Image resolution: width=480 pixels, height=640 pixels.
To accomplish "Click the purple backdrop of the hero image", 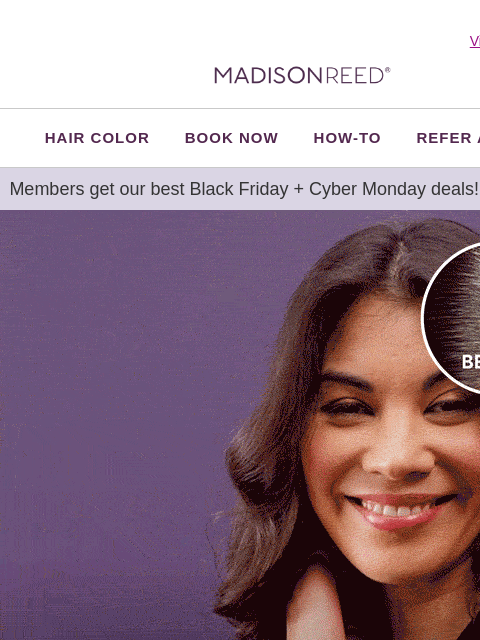I will pyautogui.click(x=114, y=408).
